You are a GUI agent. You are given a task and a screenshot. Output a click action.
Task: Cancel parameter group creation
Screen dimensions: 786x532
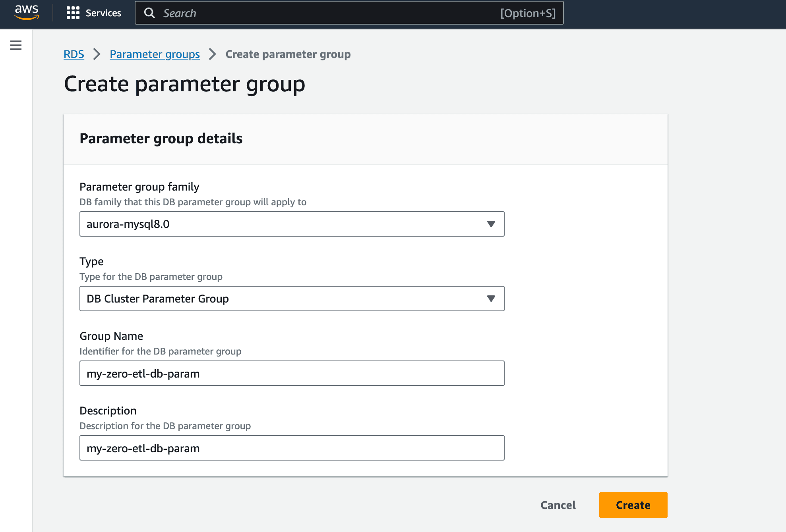(x=558, y=505)
